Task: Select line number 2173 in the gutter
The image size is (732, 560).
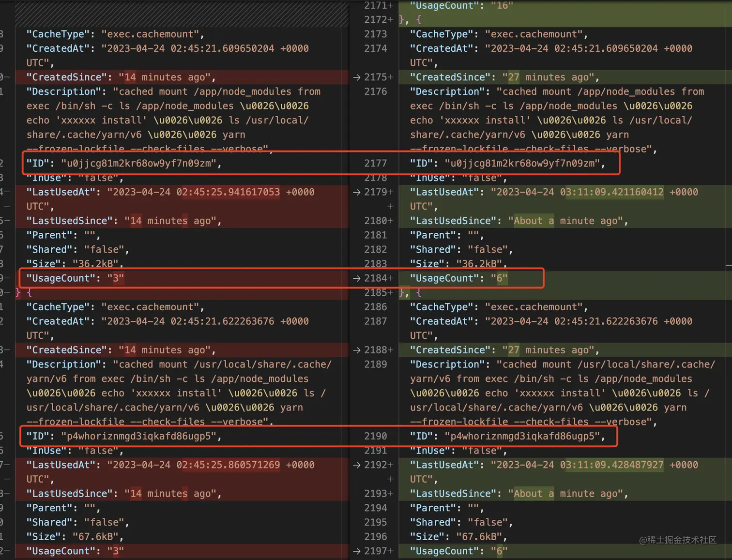Action: (x=376, y=34)
